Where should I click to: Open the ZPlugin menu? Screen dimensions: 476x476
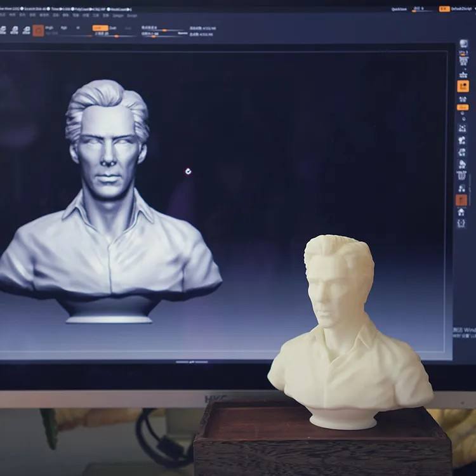click(x=118, y=15)
